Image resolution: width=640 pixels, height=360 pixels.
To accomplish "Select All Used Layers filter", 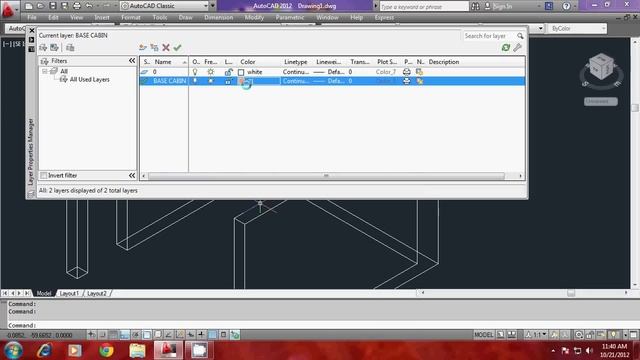I will (x=89, y=80).
